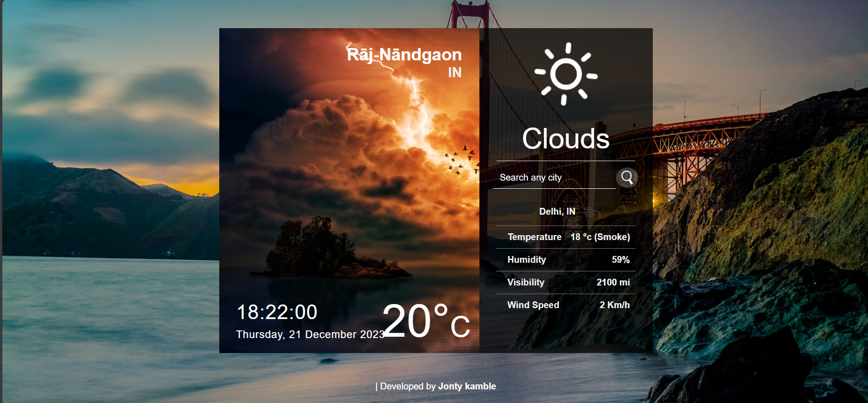868x403 pixels.
Task: Click the 'Clouds' weather condition heading
Action: tap(566, 138)
